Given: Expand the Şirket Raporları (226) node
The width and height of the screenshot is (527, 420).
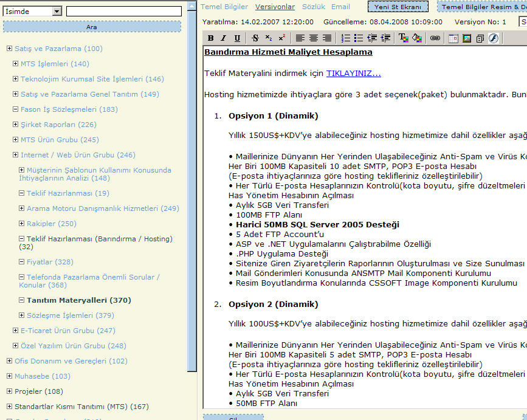Looking at the screenshot, I should pyautogui.click(x=15, y=125).
